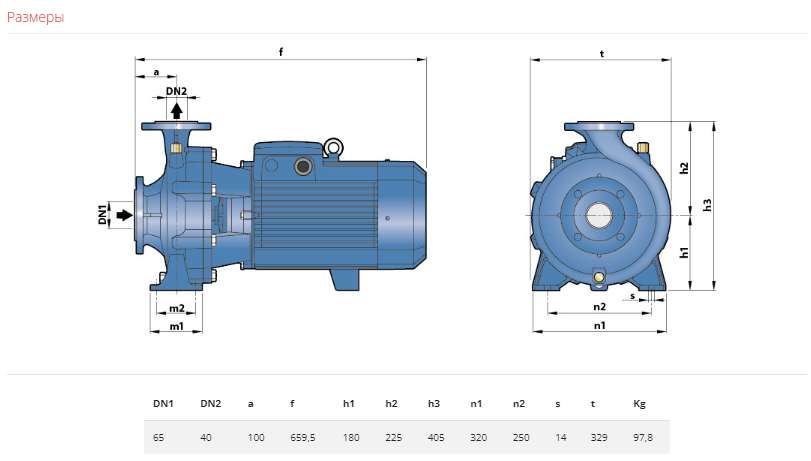Click the DN1 value 65
This screenshot has height=461, width=811.
(x=158, y=438)
